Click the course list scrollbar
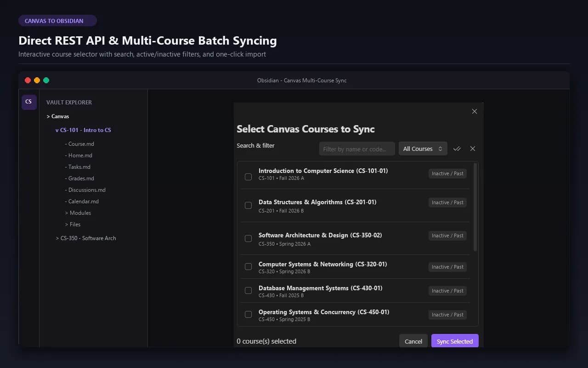The width and height of the screenshot is (588, 368). tap(475, 207)
